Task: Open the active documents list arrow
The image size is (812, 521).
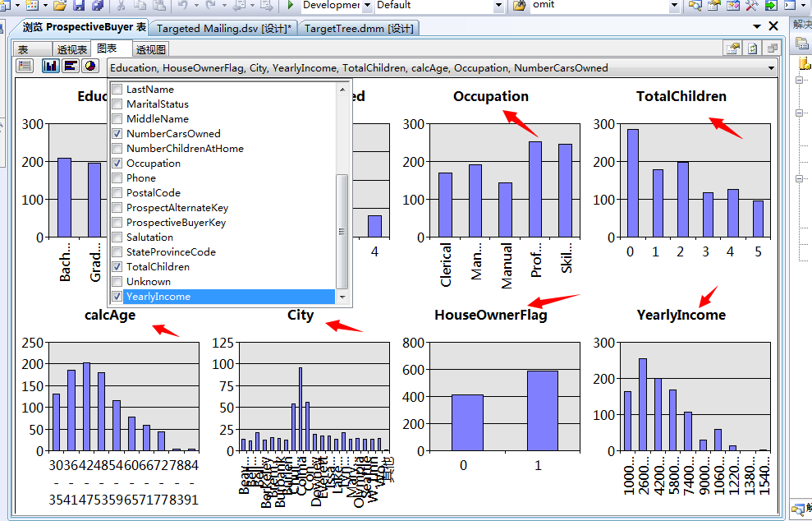Action: (757, 26)
